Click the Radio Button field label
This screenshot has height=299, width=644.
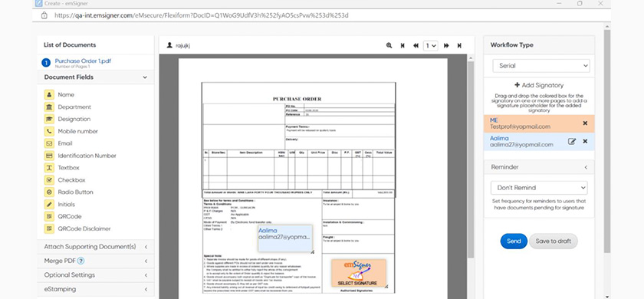coord(76,192)
